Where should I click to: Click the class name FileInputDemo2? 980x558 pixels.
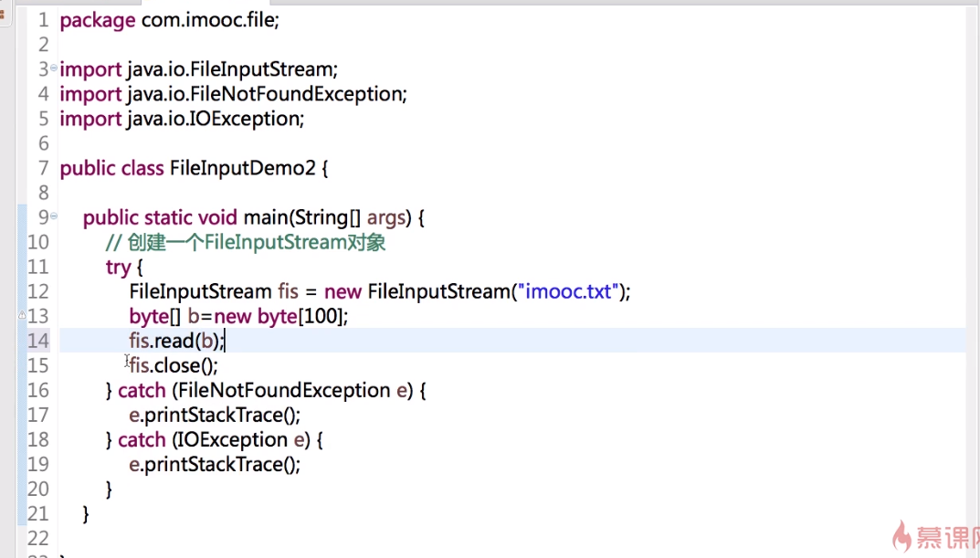point(243,168)
